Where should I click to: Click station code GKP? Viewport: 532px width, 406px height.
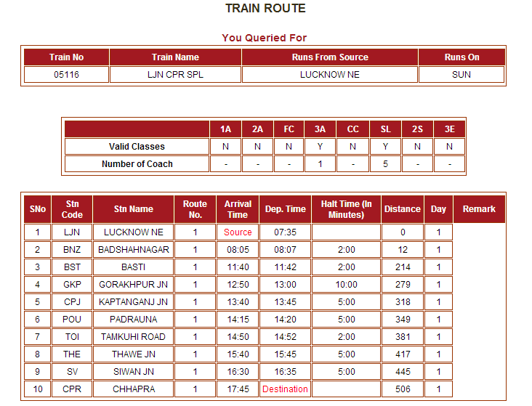point(72,285)
